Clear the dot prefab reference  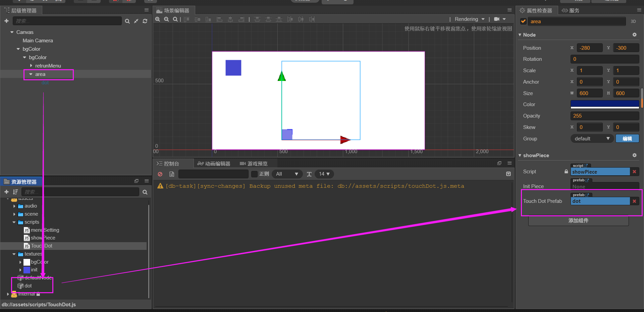click(x=634, y=201)
